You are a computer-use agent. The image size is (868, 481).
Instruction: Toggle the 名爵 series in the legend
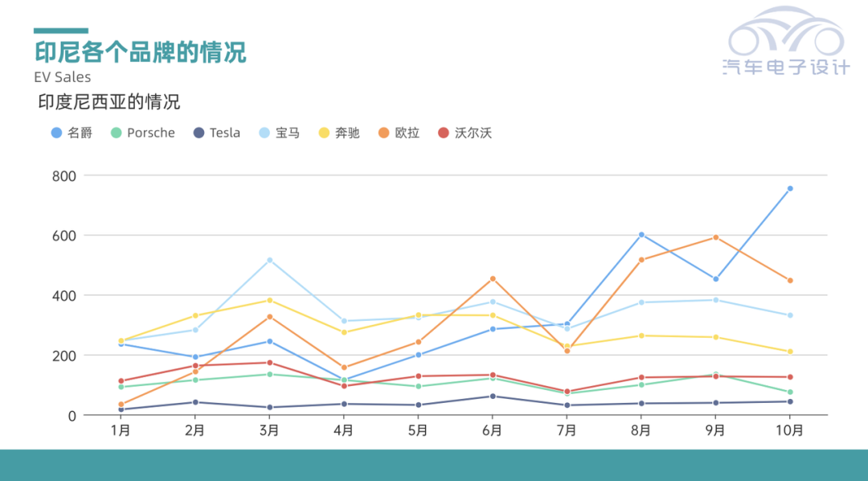pos(72,133)
